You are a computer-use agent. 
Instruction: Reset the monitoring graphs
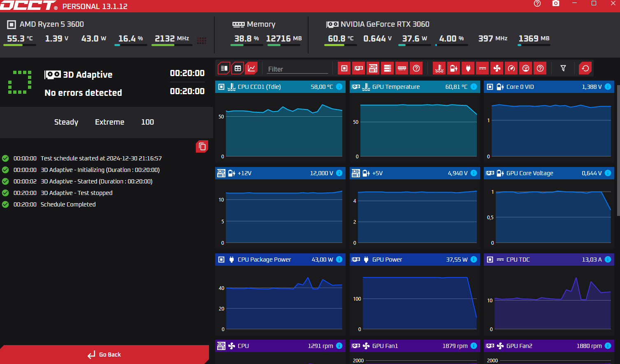click(x=585, y=68)
